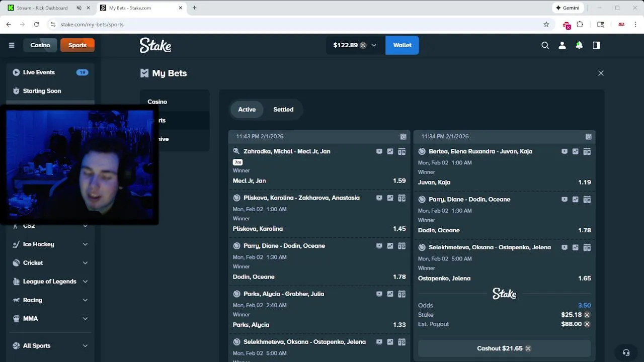The height and width of the screenshot is (362, 644).
Task: Open the Wallet
Action: tap(402, 45)
